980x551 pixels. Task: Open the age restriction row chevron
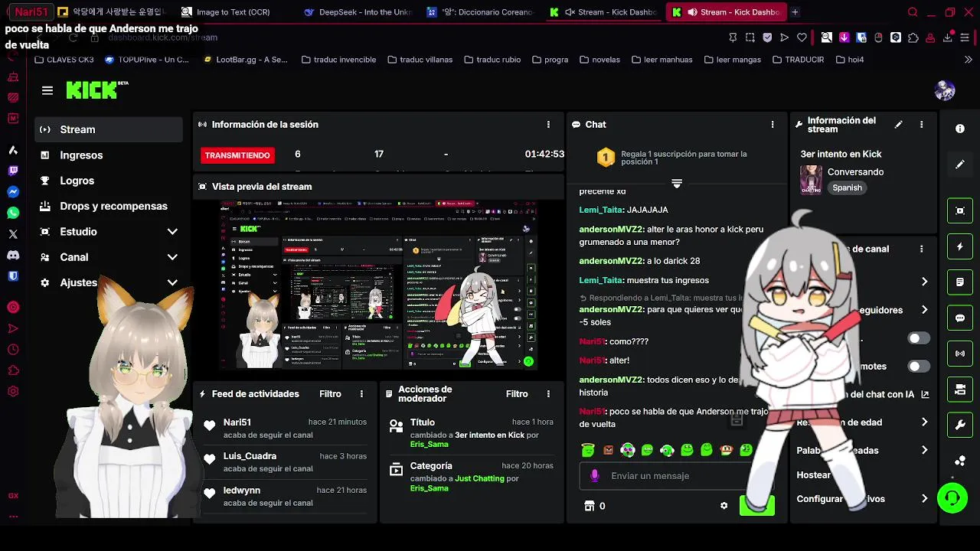pyautogui.click(x=924, y=422)
